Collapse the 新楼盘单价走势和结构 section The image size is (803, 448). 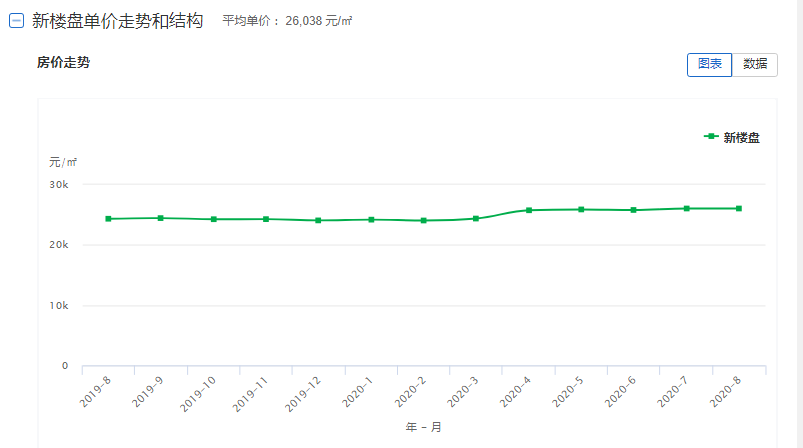tap(16, 21)
